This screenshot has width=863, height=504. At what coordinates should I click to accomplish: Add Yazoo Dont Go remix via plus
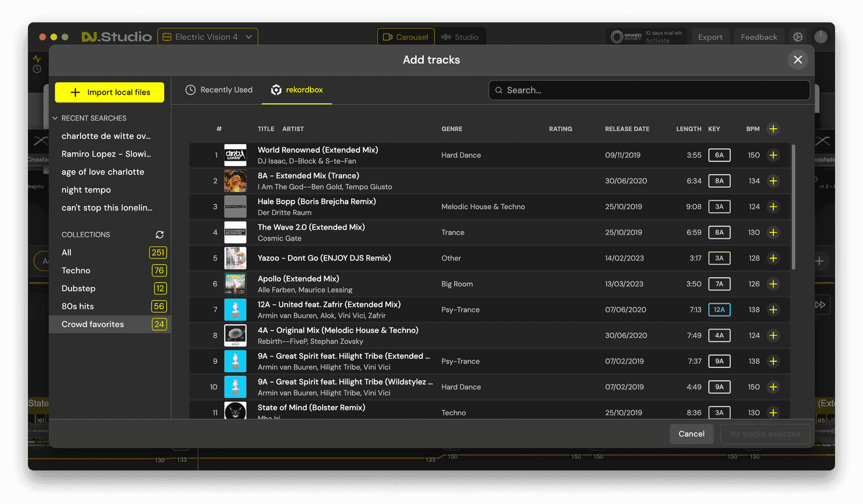(x=773, y=258)
